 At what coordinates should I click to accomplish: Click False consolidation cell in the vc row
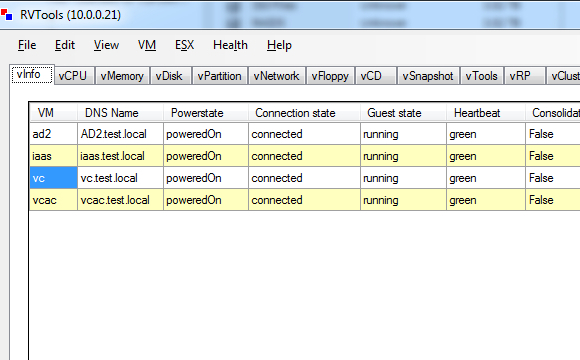(x=553, y=178)
